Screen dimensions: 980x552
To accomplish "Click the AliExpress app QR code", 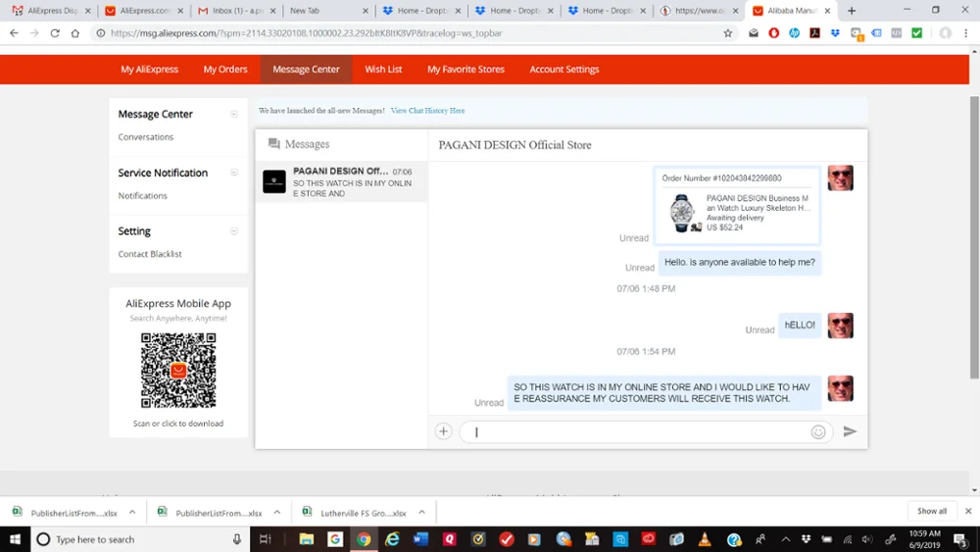I will point(178,370).
